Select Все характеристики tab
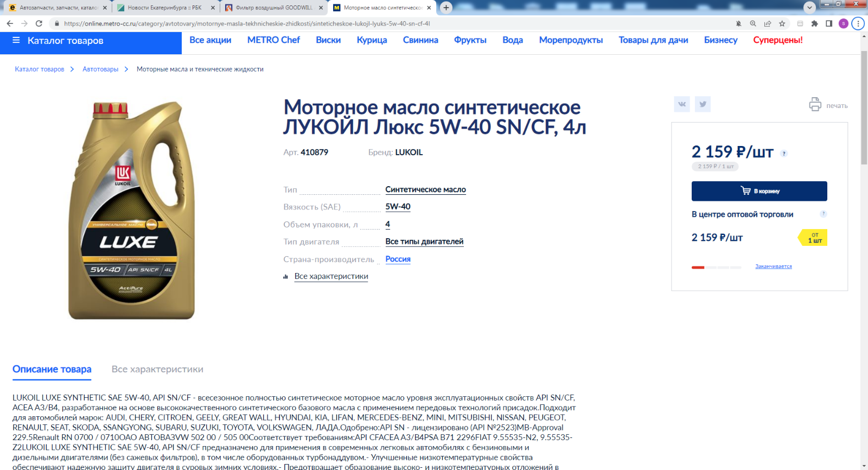This screenshot has height=470, width=868. [157, 369]
